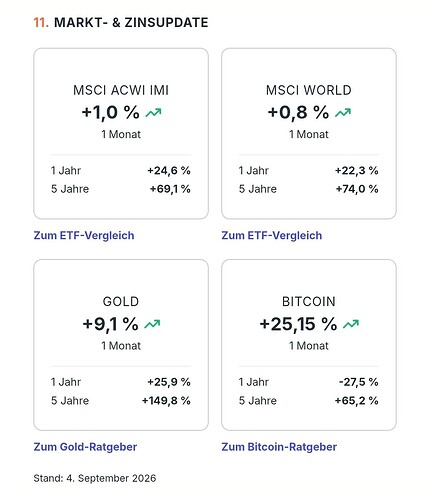Click the MSCI World 5 Jahre value +74,0 %
Screen dimensions: 429x500
(x=357, y=189)
